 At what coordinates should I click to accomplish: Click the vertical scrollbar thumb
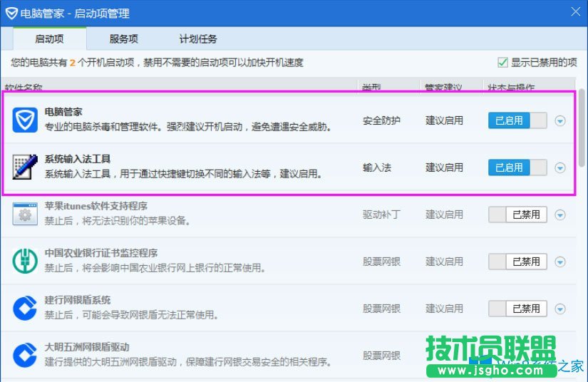click(x=582, y=128)
